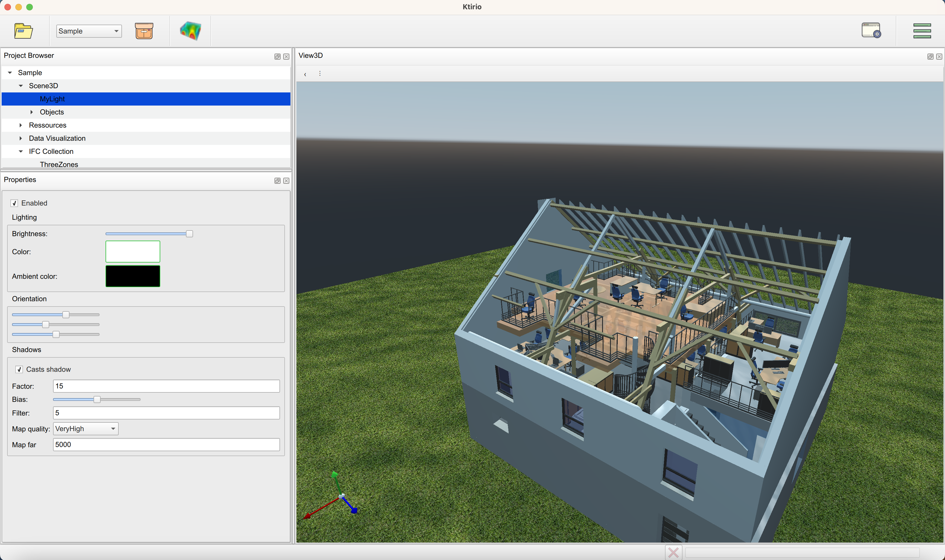
Task: Click the shadow Bias slider handle
Action: [97, 399]
